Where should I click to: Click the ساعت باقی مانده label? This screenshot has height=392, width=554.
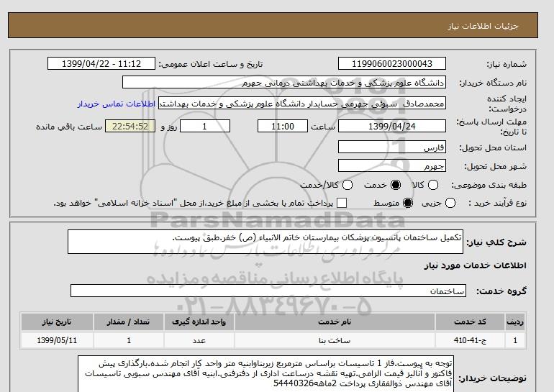tap(69, 127)
